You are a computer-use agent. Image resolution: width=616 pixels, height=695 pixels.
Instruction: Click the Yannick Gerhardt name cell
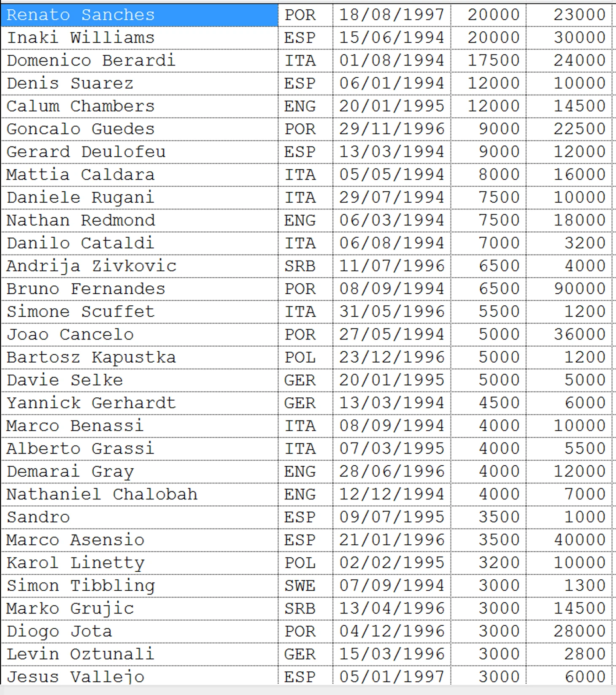tap(139, 403)
